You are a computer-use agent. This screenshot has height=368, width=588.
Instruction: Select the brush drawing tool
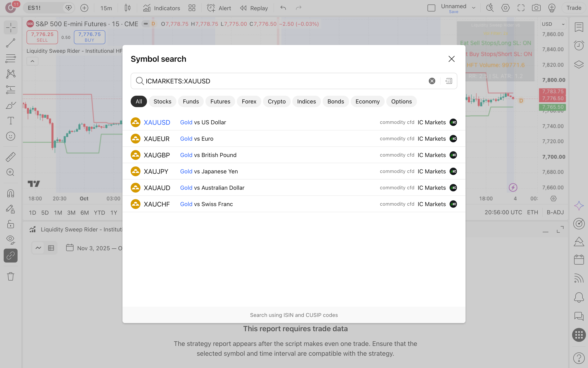(x=10, y=105)
